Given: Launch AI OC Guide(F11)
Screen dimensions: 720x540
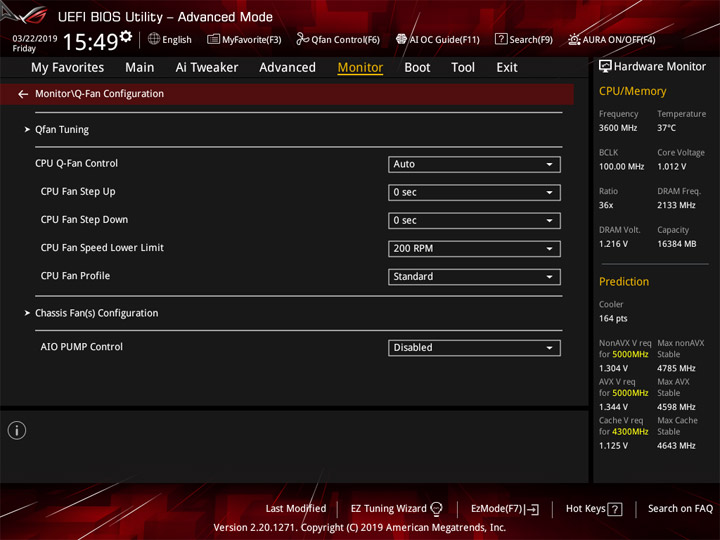Looking at the screenshot, I should pyautogui.click(x=437, y=39).
